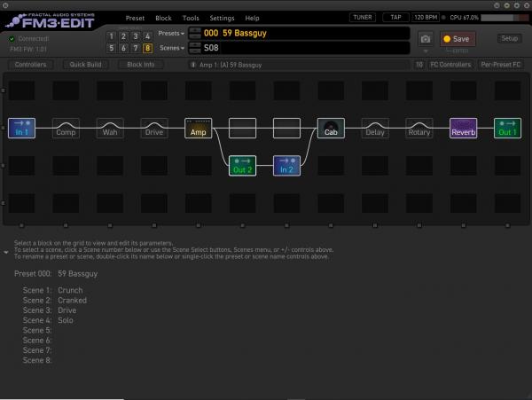Open the Help menu
The height and width of the screenshot is (400, 532).
252,18
